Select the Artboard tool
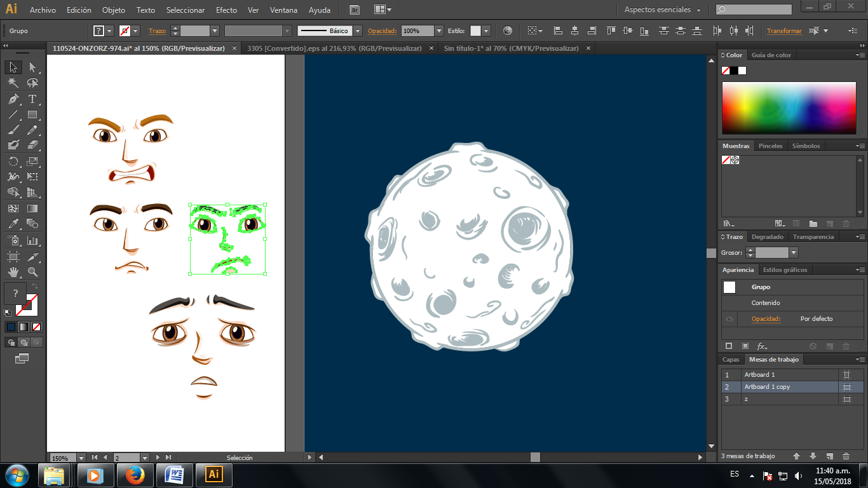 [x=13, y=257]
